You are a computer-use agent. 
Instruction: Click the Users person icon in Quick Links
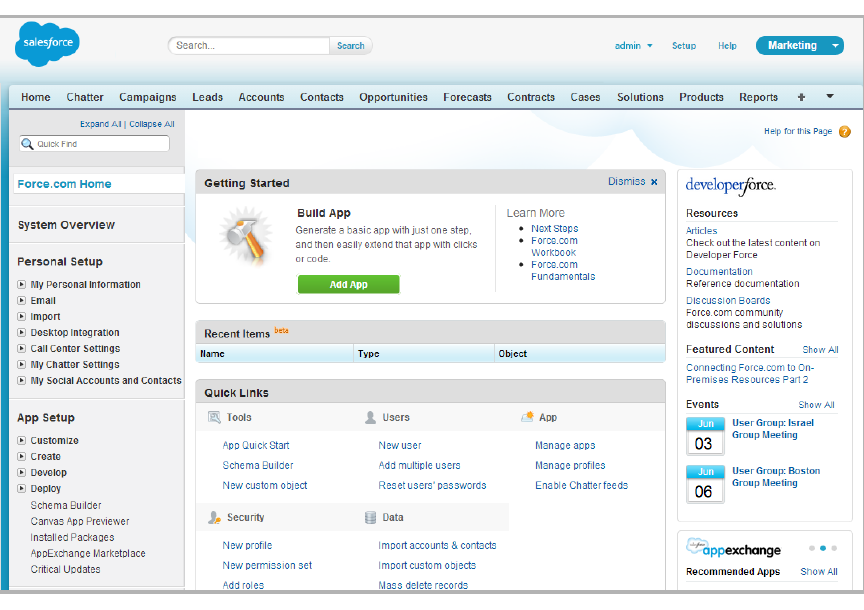click(x=370, y=417)
